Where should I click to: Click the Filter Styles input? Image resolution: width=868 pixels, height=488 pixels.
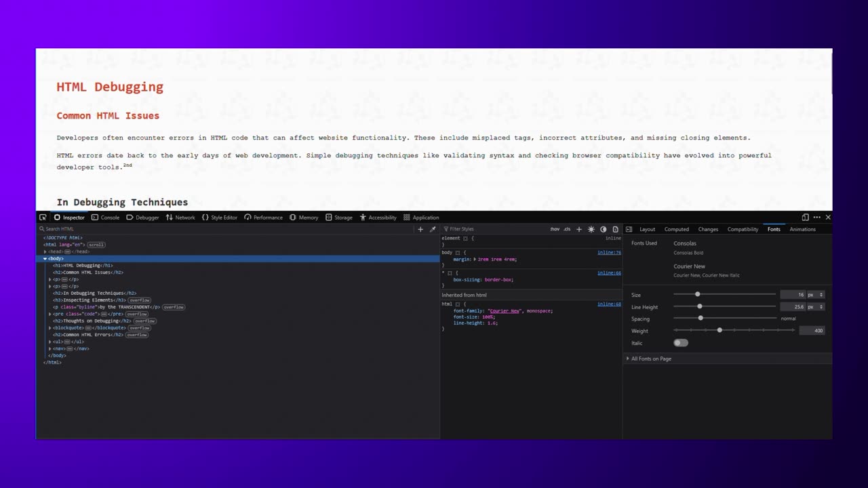[495, 229]
